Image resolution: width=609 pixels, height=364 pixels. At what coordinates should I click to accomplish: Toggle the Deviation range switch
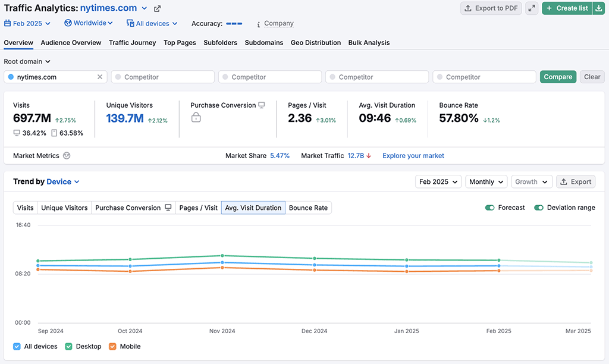(x=539, y=208)
